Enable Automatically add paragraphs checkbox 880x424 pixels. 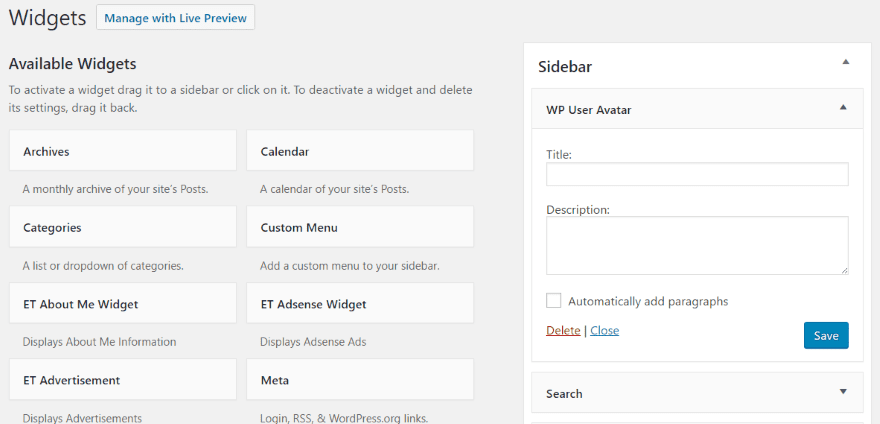tap(554, 301)
